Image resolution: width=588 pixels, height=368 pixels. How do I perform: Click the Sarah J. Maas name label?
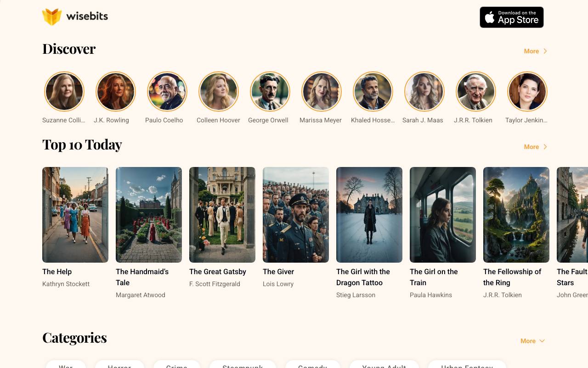[423, 120]
